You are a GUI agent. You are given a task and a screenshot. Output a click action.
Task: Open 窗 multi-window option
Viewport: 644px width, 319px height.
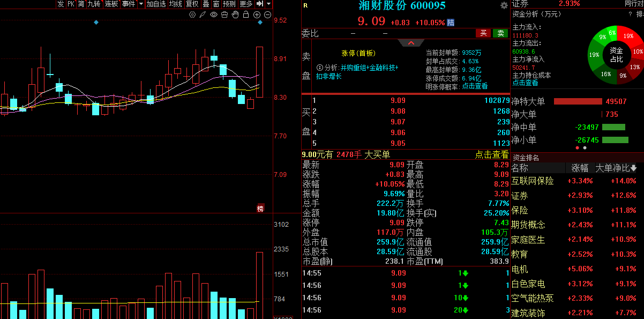[216, 4]
